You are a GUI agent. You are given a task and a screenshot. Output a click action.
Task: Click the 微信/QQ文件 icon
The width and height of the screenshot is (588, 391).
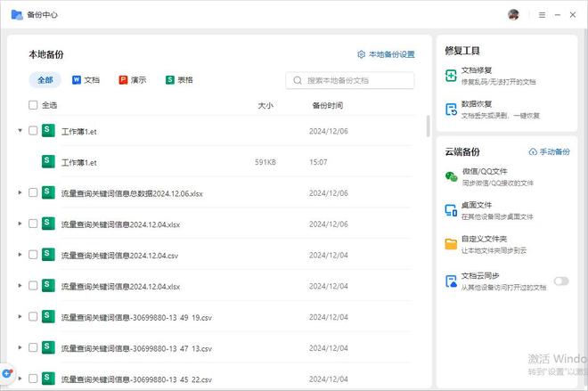point(451,176)
